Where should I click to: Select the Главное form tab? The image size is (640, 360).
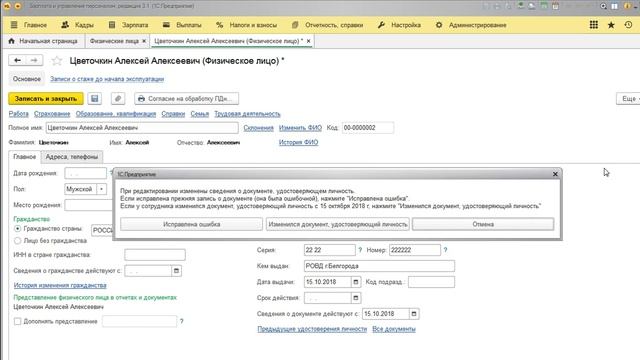(x=24, y=157)
